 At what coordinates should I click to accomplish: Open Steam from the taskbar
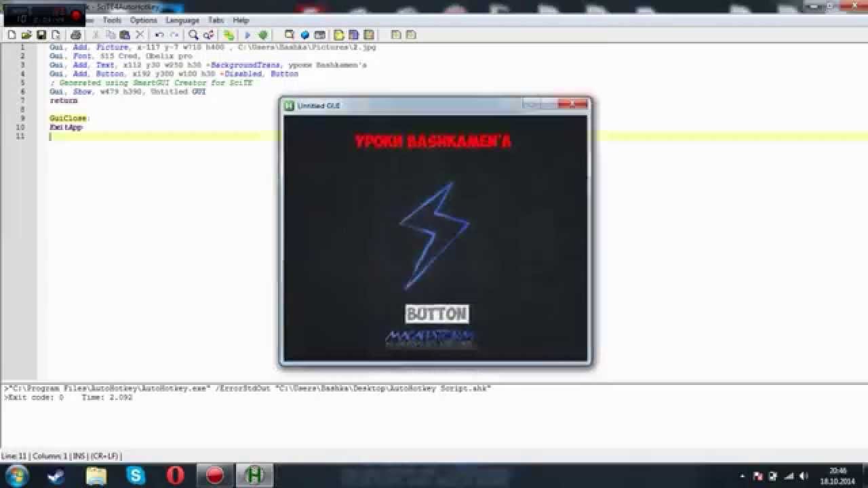pos(56,476)
